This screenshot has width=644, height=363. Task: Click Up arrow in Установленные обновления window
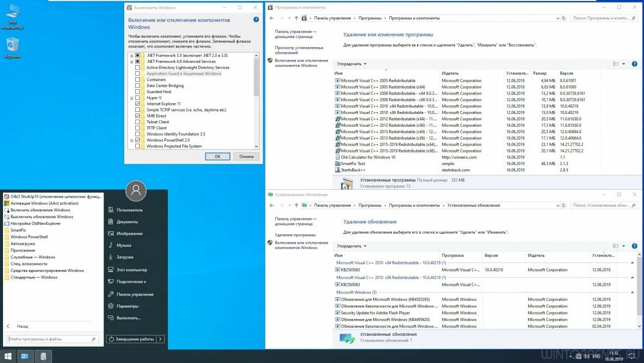click(x=296, y=205)
